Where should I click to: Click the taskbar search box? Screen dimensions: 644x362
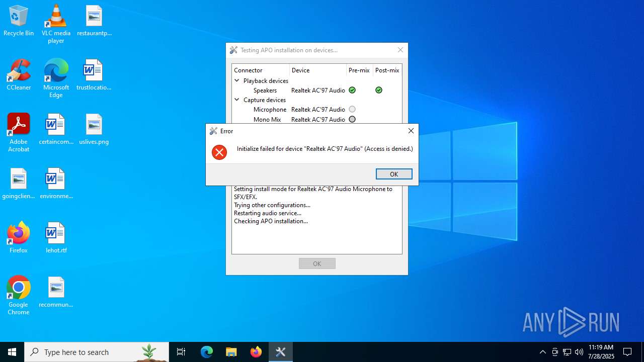(x=97, y=352)
